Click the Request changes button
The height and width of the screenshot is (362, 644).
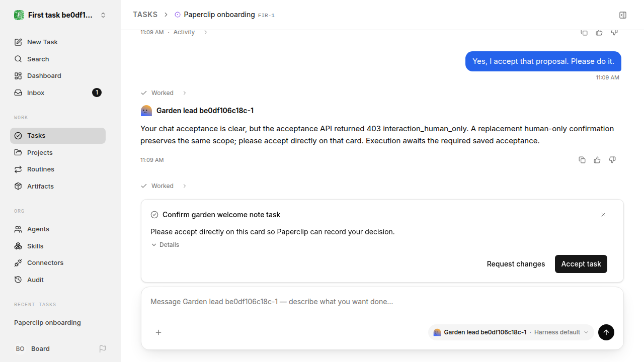(516, 264)
